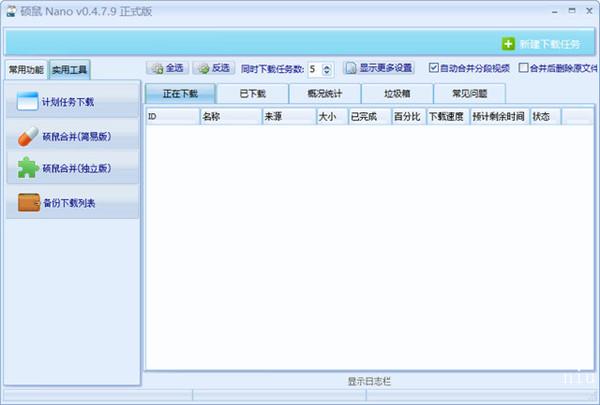
Task: Increase simultaneous download count with up arrow
Action: (326, 67)
